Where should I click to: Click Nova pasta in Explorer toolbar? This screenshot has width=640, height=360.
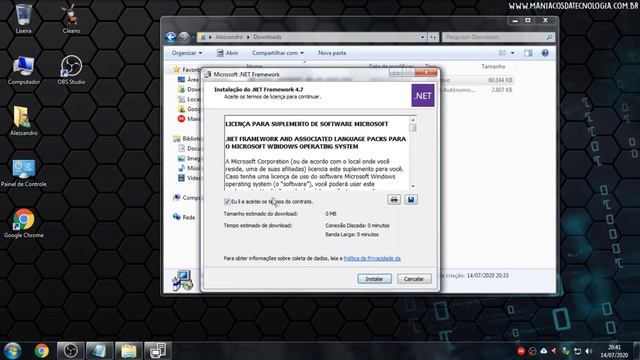click(x=332, y=53)
